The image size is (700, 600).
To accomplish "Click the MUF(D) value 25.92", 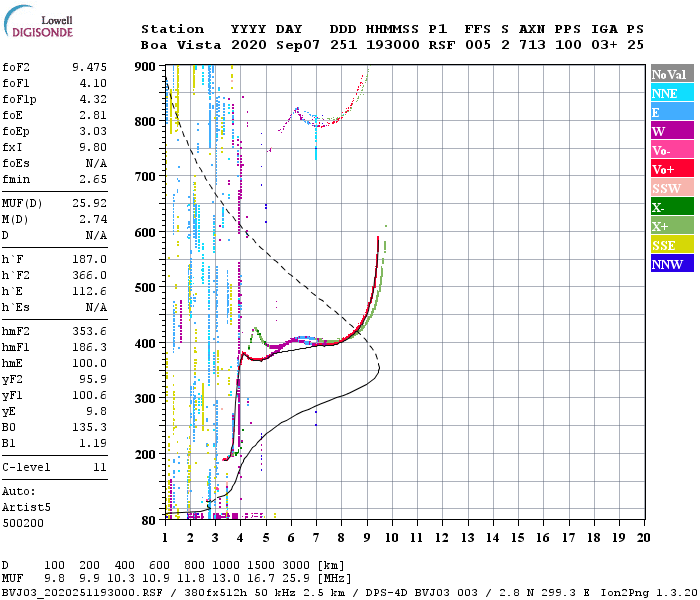I will click(x=89, y=203).
